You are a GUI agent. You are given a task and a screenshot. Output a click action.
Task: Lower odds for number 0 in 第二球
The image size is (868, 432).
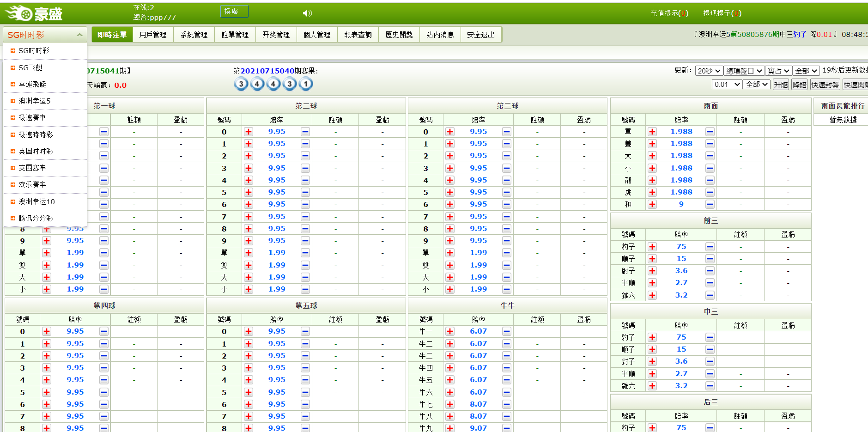tap(305, 132)
